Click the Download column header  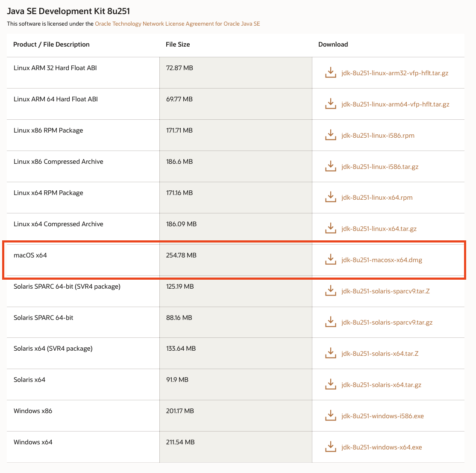click(333, 44)
